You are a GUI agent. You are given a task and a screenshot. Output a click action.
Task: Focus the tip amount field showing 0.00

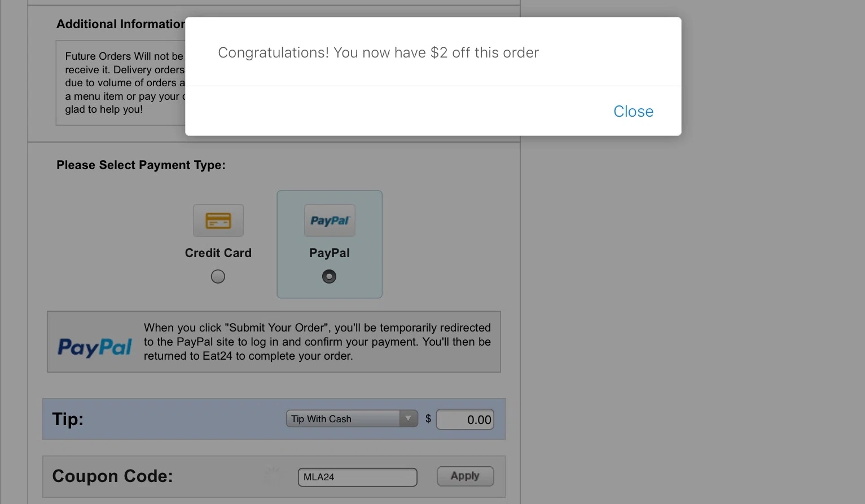point(465,419)
